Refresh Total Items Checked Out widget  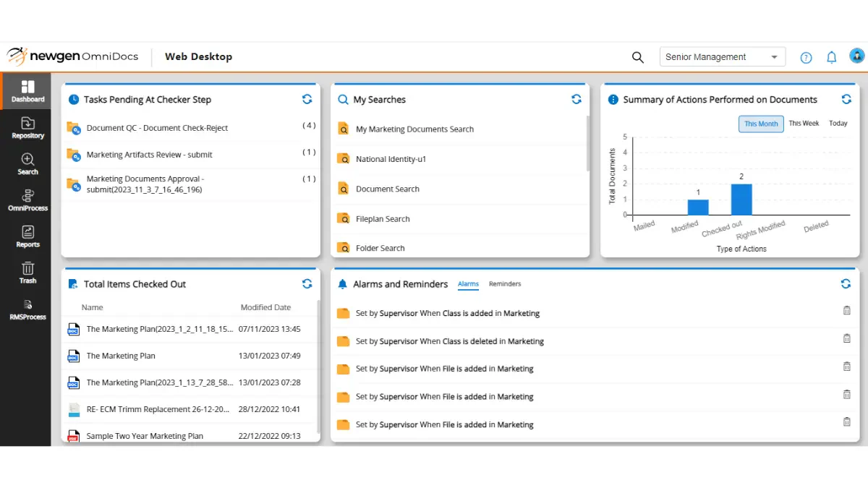click(307, 284)
